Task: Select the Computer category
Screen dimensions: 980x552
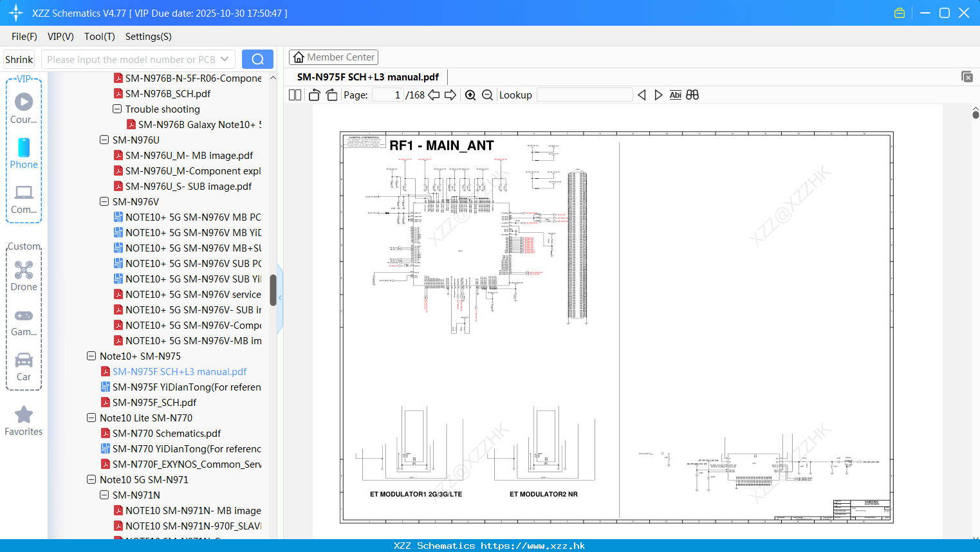Action: [x=24, y=199]
